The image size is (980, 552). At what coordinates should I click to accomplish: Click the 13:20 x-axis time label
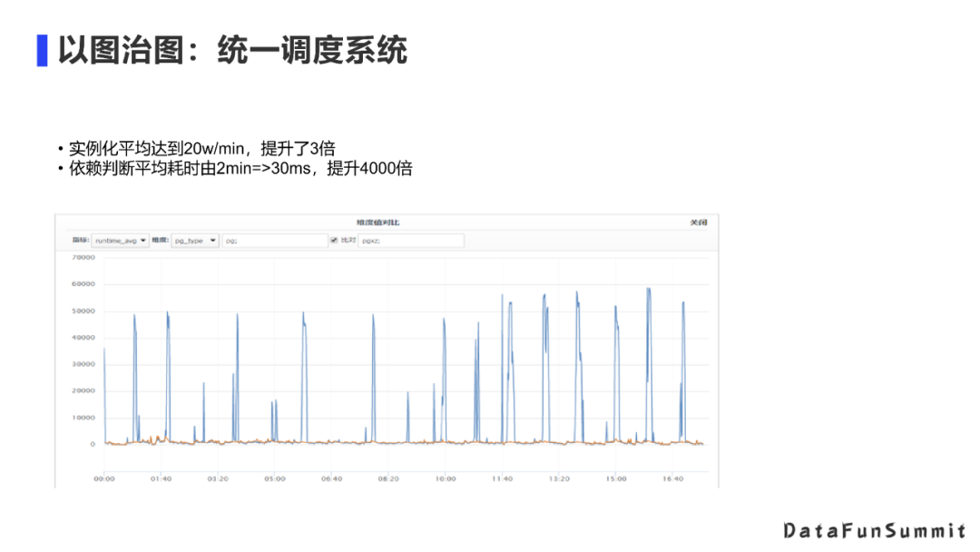tap(559, 478)
